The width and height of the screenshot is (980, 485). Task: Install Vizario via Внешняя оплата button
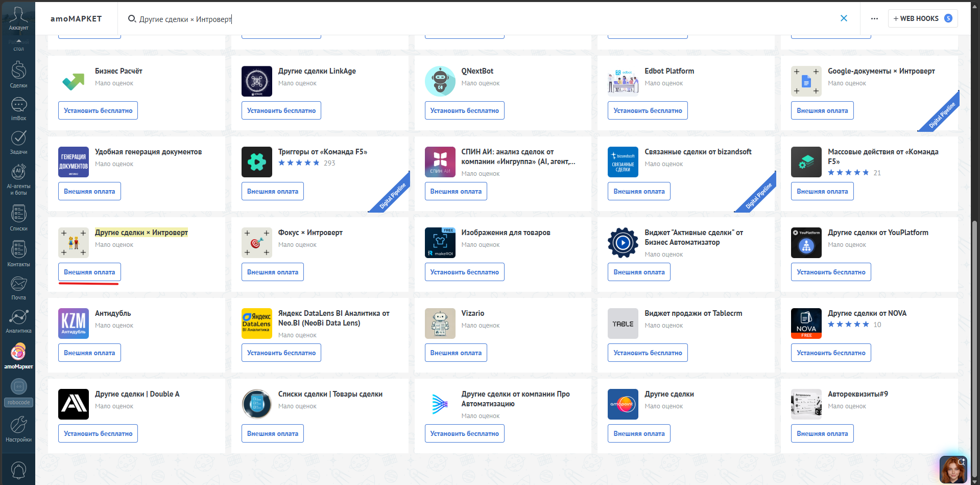pos(456,353)
